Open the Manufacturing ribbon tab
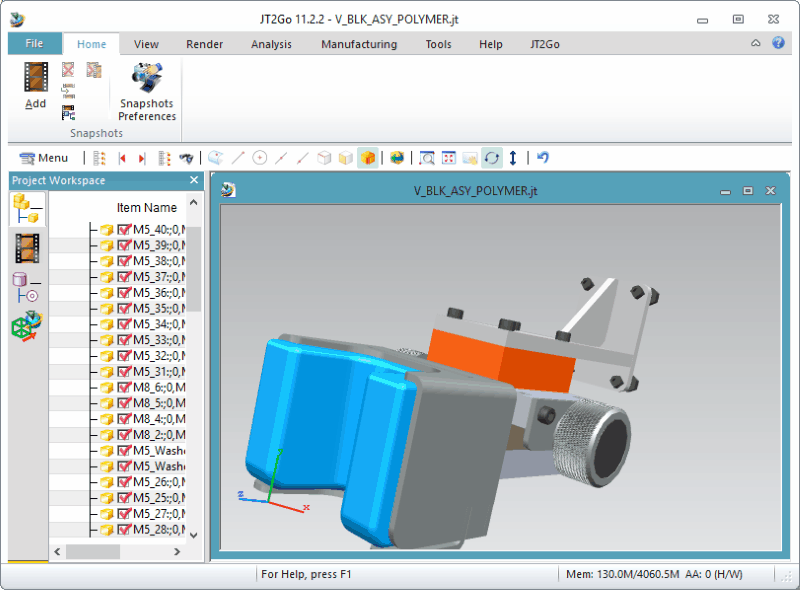The width and height of the screenshot is (800, 590). point(359,44)
